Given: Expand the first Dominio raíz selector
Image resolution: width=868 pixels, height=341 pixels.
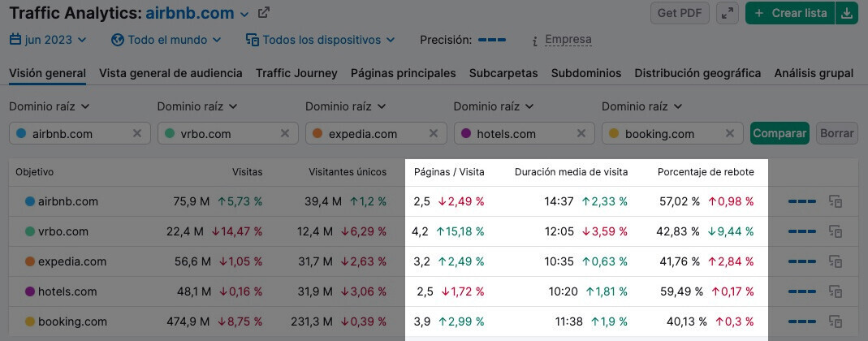Looking at the screenshot, I should 49,106.
